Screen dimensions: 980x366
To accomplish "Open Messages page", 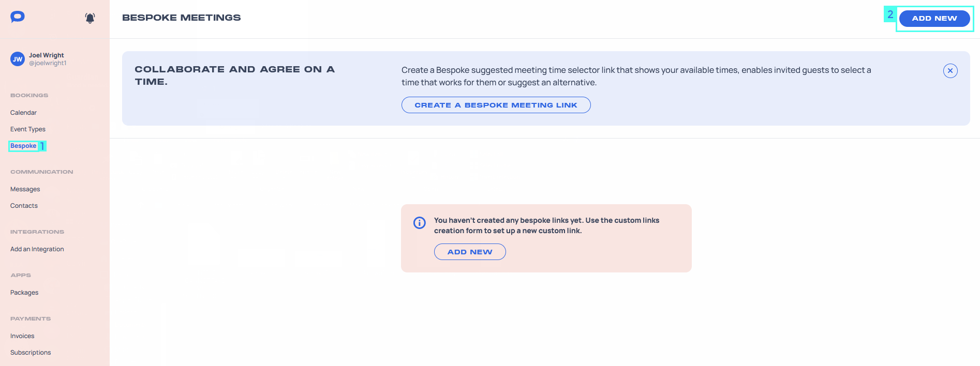I will 25,189.
